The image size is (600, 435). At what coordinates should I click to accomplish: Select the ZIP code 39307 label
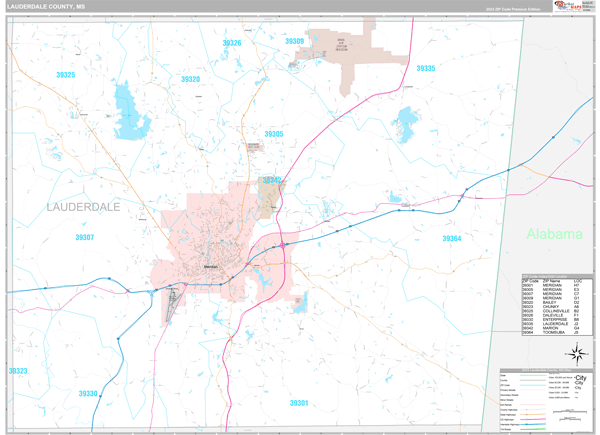click(x=84, y=237)
